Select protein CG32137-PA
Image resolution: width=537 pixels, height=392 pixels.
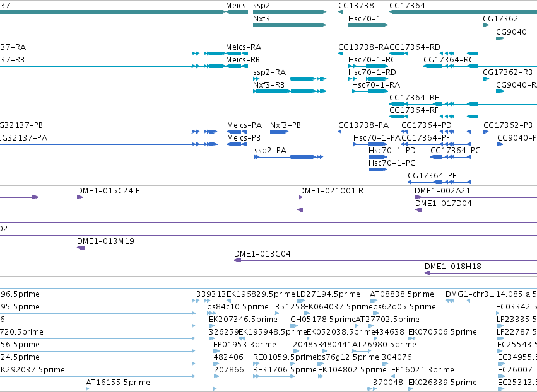coord(23,138)
